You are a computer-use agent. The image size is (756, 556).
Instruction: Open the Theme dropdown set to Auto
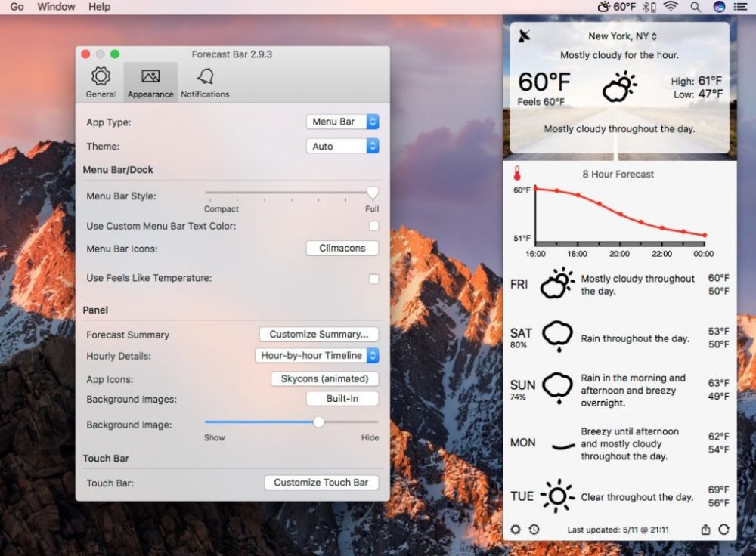pos(342,146)
